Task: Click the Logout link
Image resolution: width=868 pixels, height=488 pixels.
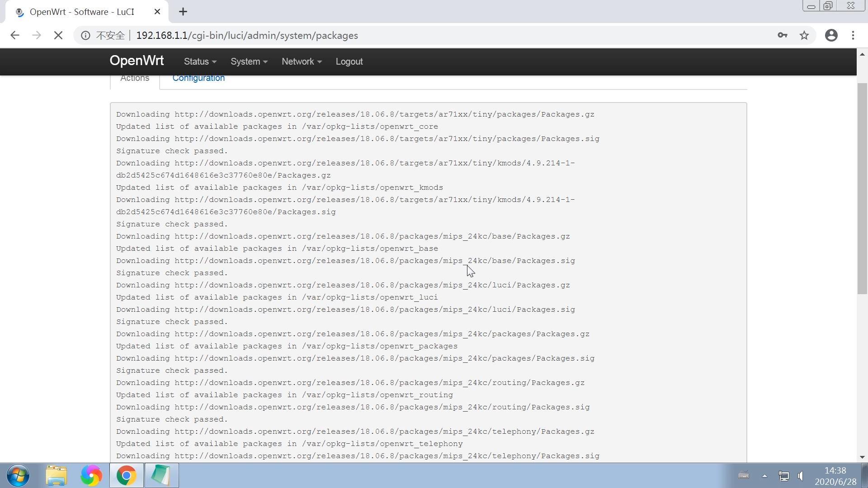Action: pyautogui.click(x=349, y=61)
